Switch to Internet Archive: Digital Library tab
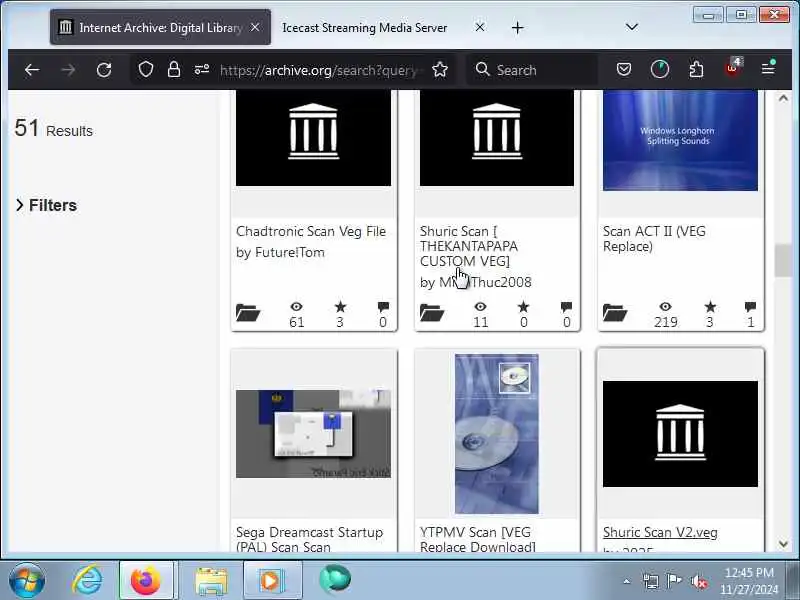 point(160,27)
